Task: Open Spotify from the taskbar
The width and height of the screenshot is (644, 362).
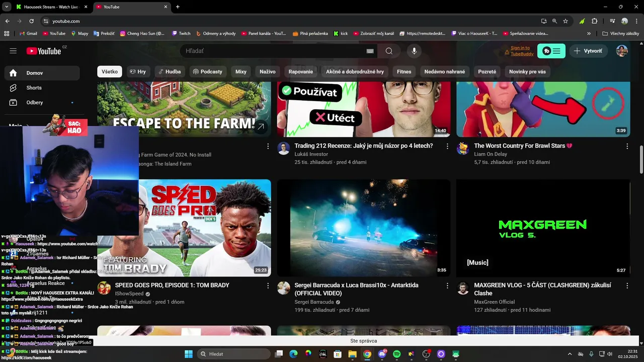Action: (x=396, y=354)
